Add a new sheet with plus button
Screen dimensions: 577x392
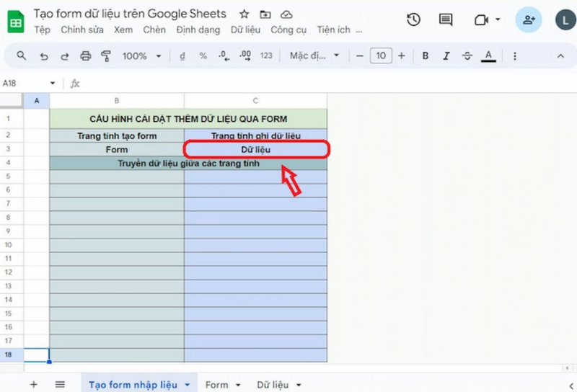point(33,385)
